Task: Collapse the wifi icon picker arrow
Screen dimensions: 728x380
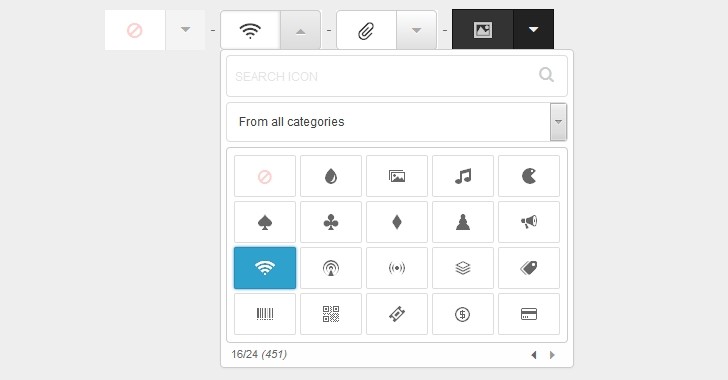Action: click(x=300, y=30)
